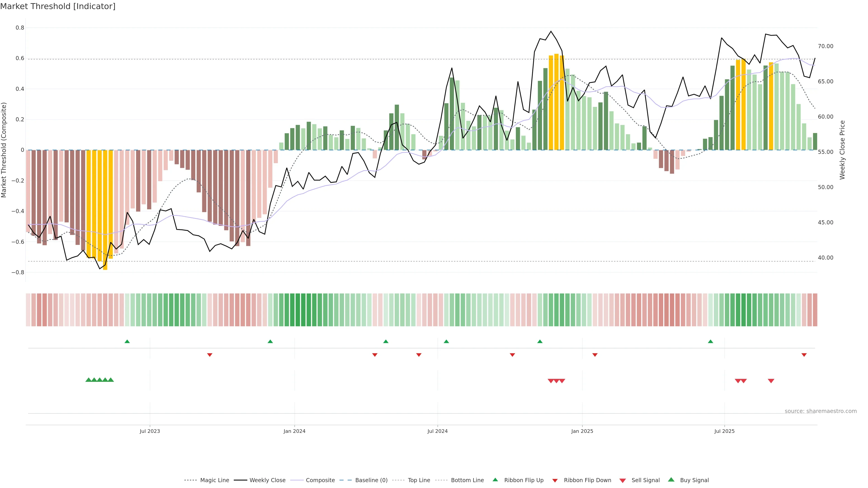Click the Ribbon Flip Up triangle in legend
The width and height of the screenshot is (868, 488).
tap(495, 480)
